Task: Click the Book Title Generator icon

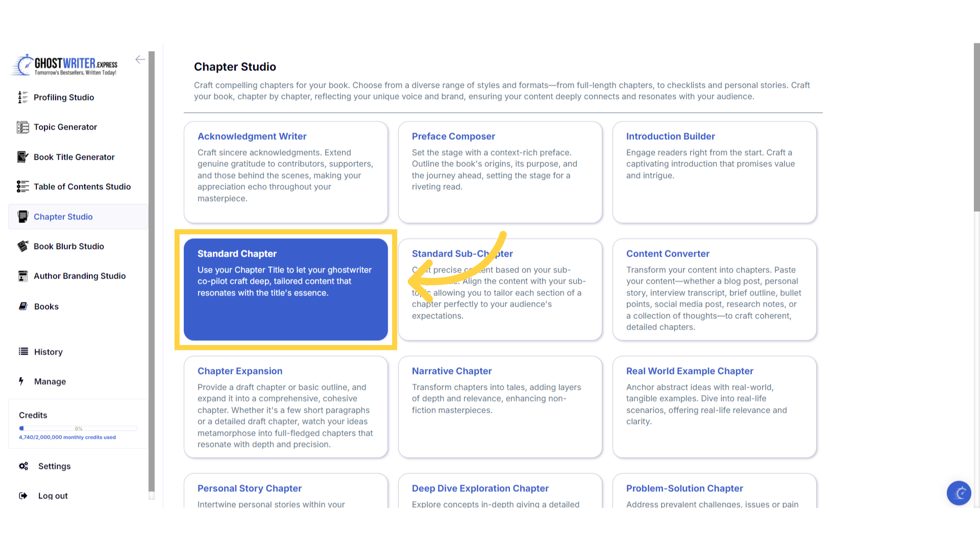Action: [x=22, y=157]
